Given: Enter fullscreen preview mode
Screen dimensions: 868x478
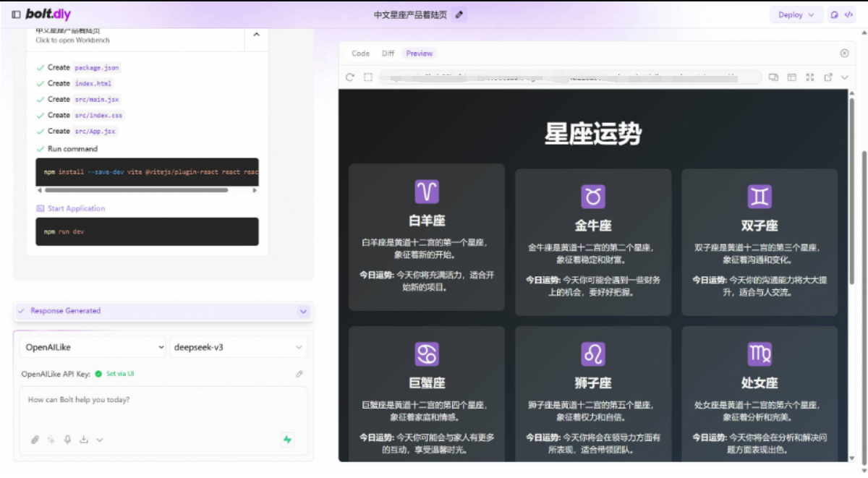Looking at the screenshot, I should click(810, 77).
